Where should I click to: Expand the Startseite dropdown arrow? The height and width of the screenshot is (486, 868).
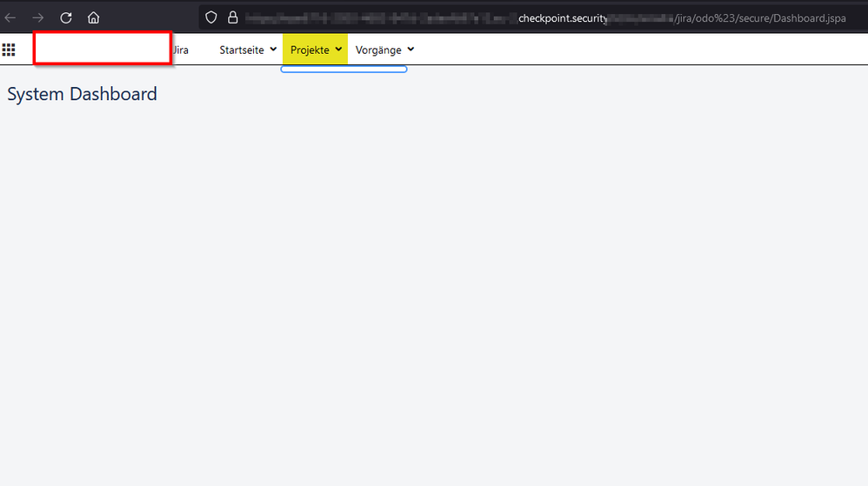273,50
